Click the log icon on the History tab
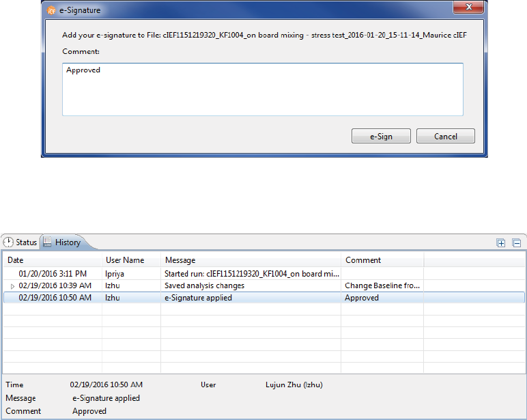527x420 pixels. [x=47, y=242]
